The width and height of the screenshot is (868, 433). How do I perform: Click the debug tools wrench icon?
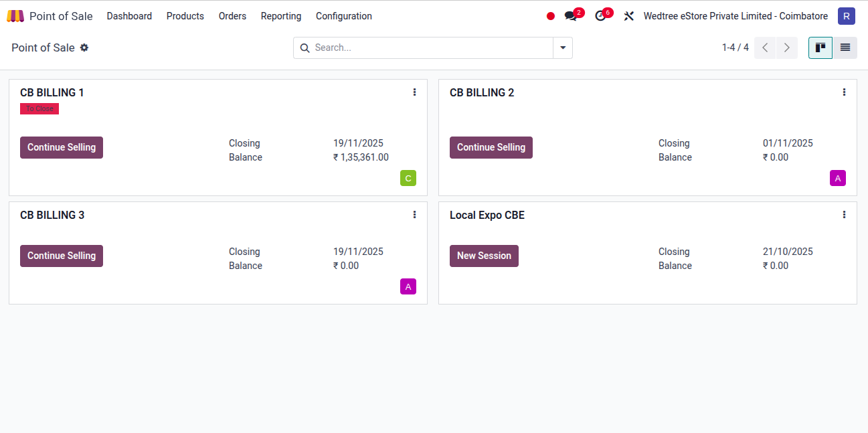(628, 16)
